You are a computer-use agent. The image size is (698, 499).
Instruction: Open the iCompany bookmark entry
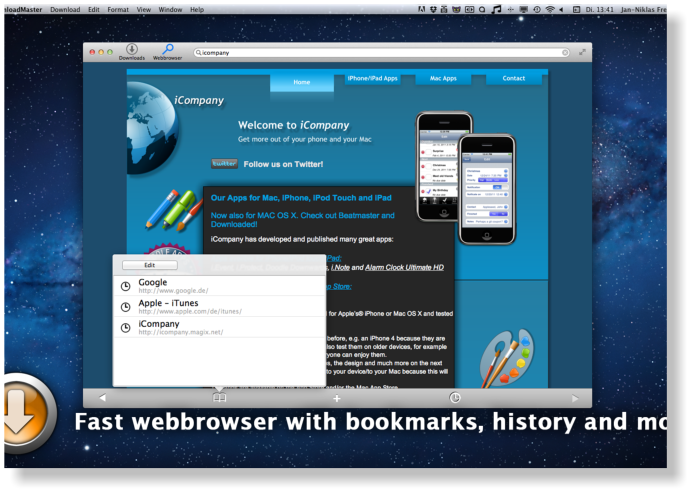point(219,327)
